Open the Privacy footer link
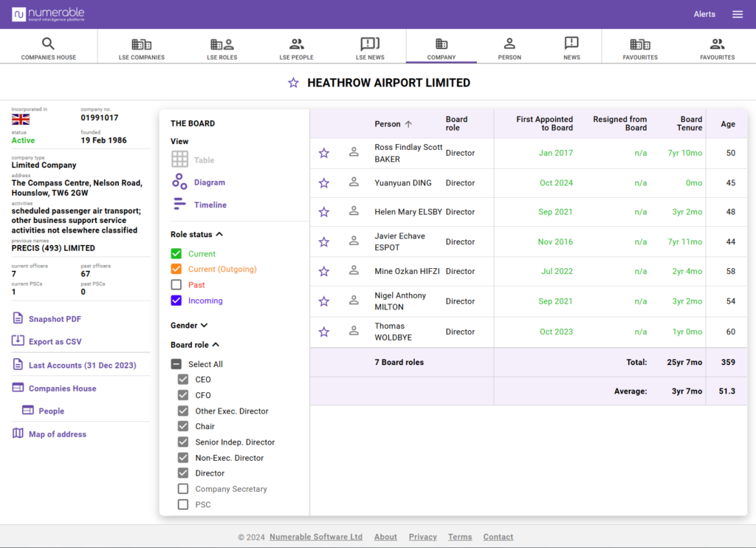 pos(423,537)
